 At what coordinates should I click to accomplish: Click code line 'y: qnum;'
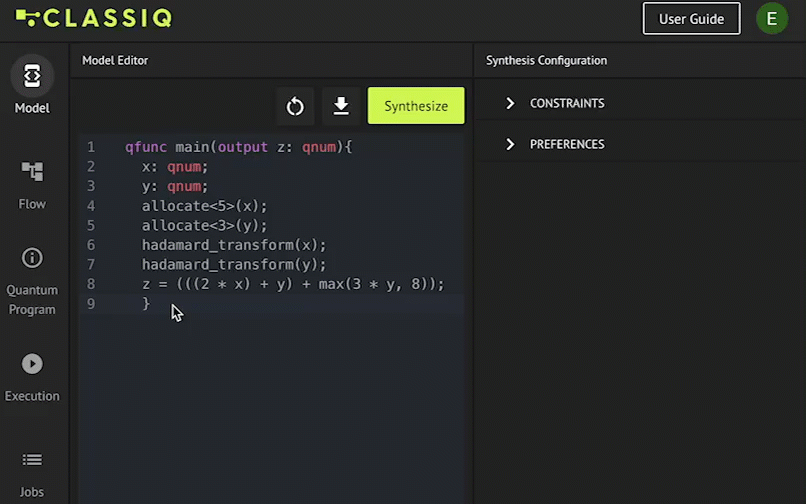click(175, 186)
